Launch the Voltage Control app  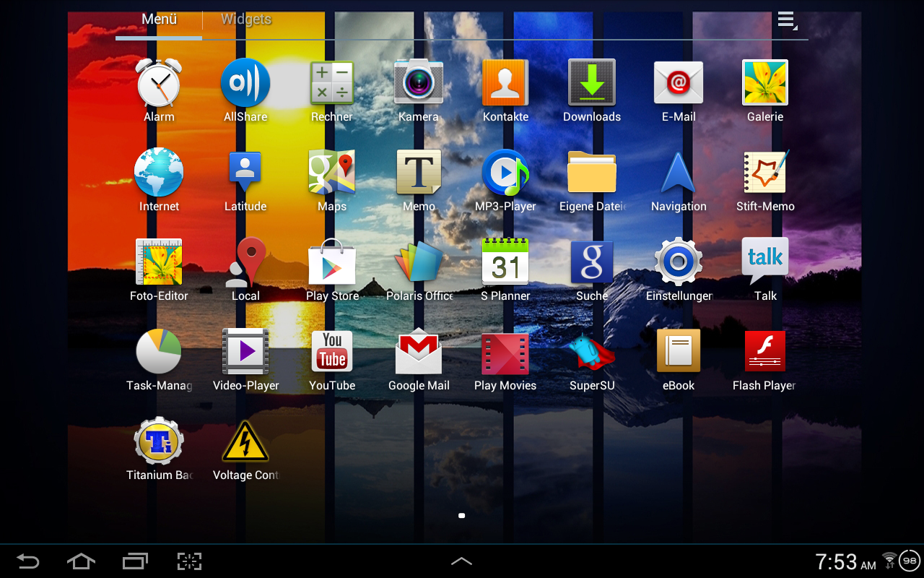(x=245, y=442)
